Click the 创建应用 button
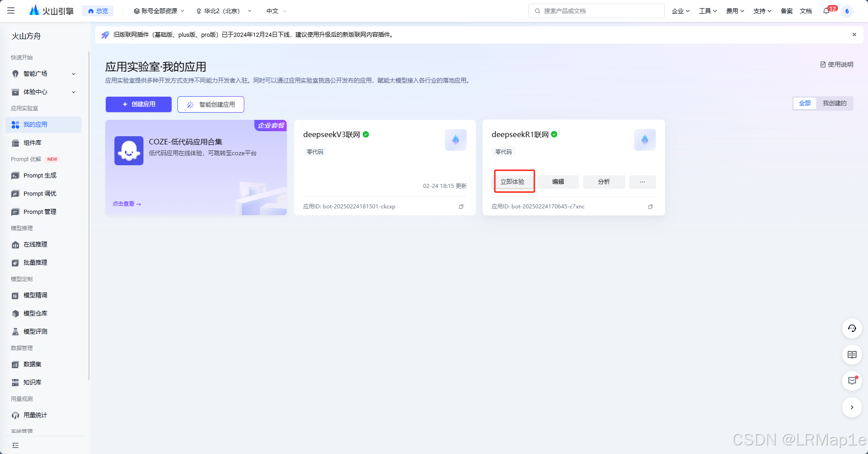The image size is (868, 454). pyautogui.click(x=138, y=104)
